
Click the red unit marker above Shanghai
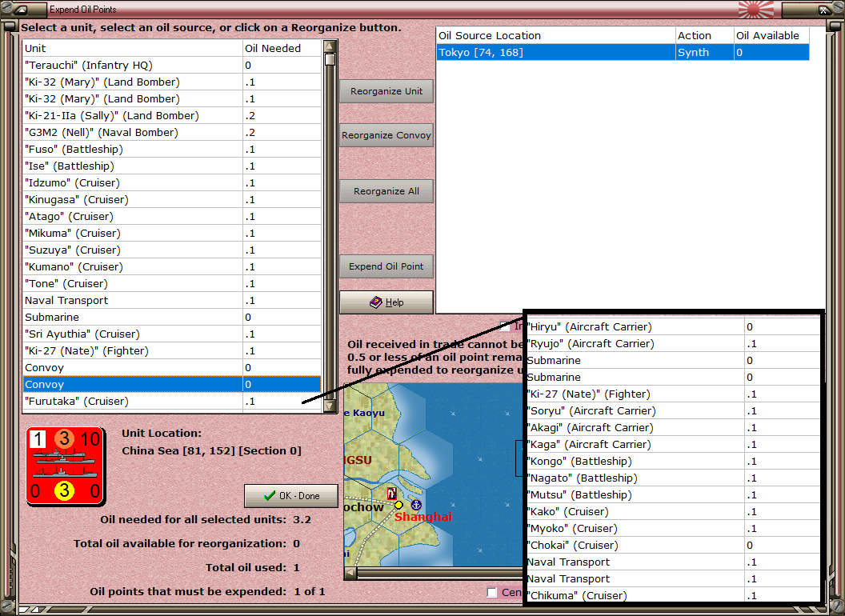(x=392, y=493)
